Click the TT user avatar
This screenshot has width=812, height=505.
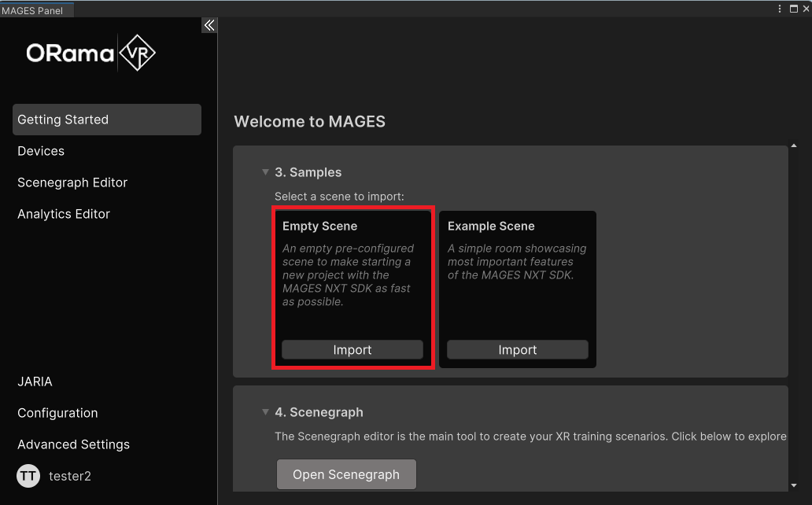tap(28, 476)
